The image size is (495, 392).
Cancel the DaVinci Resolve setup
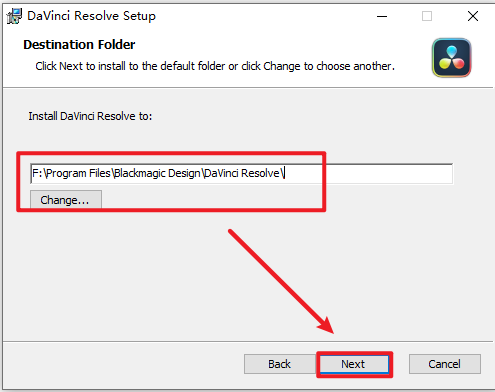pos(445,364)
